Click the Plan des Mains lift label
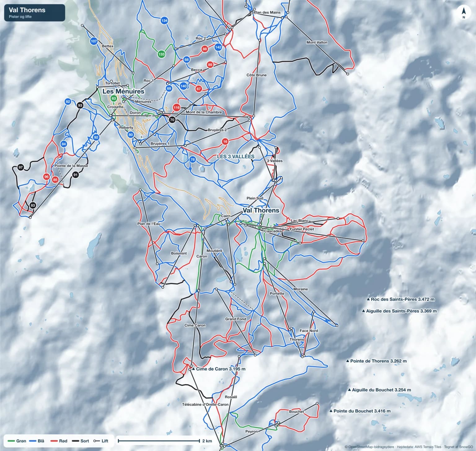The image size is (476, 451). 267,12
